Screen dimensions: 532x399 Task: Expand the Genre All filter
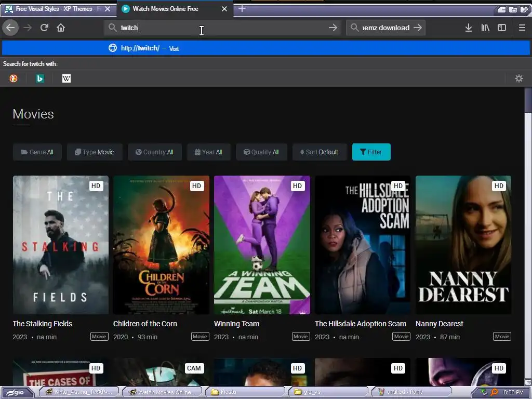tap(37, 152)
